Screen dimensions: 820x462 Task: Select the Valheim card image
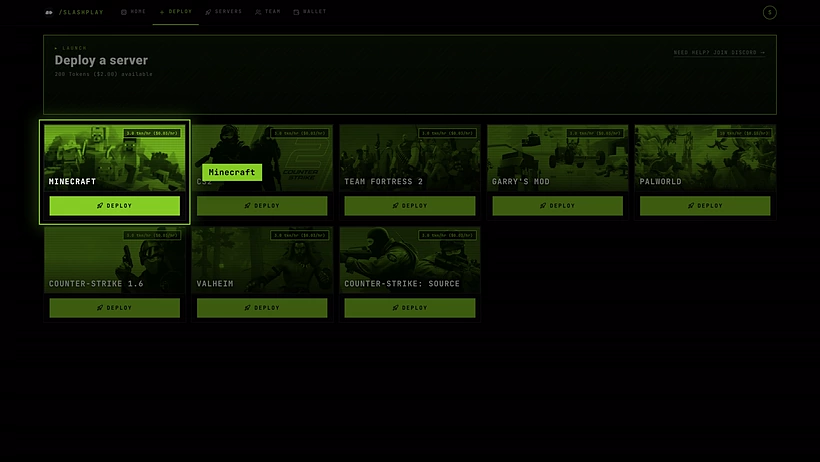pyautogui.click(x=262, y=260)
